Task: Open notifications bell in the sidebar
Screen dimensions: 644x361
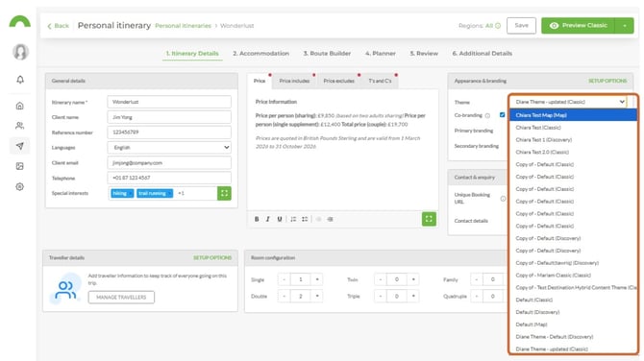Action: 20,80
